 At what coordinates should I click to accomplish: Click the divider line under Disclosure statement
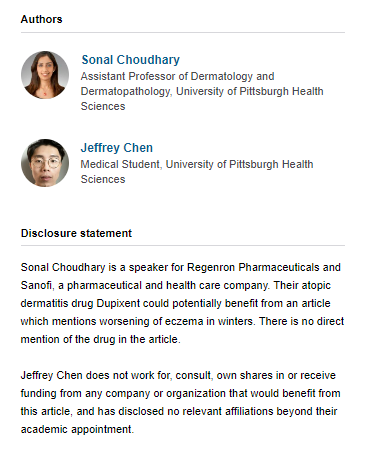(x=183, y=246)
